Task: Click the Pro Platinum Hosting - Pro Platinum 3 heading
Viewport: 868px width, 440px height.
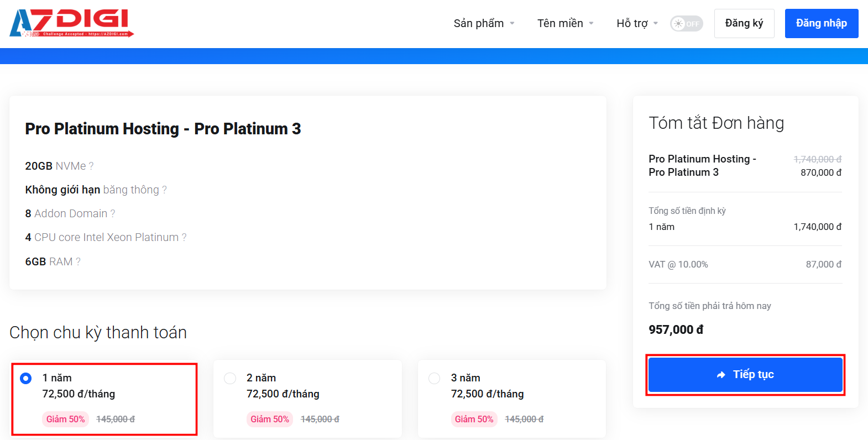Action: [x=163, y=129]
